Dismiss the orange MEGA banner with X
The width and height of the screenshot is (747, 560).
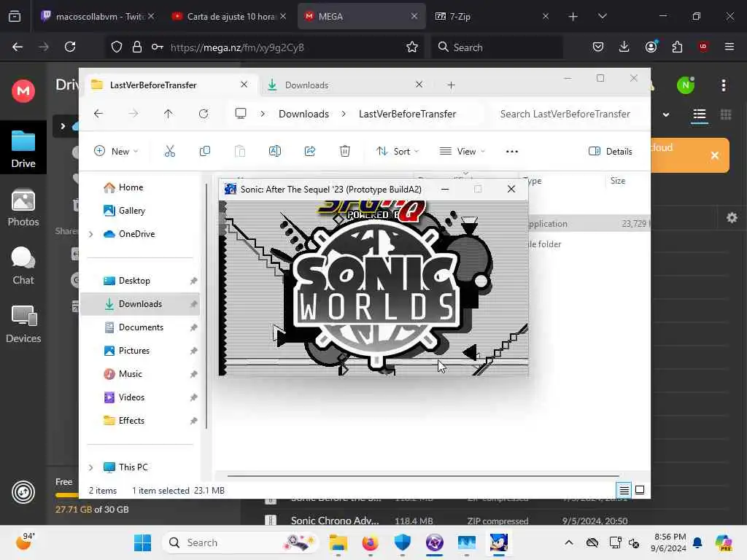tap(715, 156)
